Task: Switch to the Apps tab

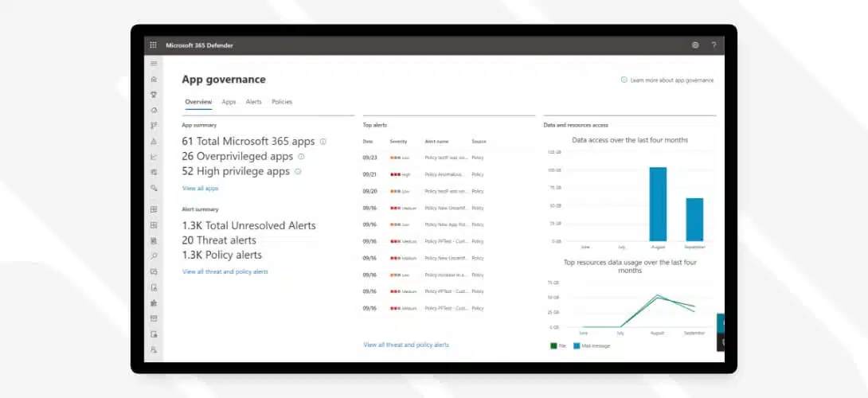Action: [x=229, y=102]
